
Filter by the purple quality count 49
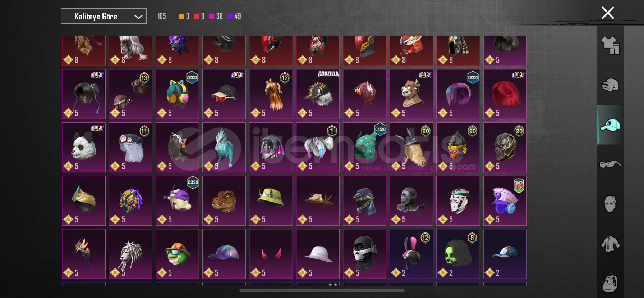pyautogui.click(x=234, y=16)
